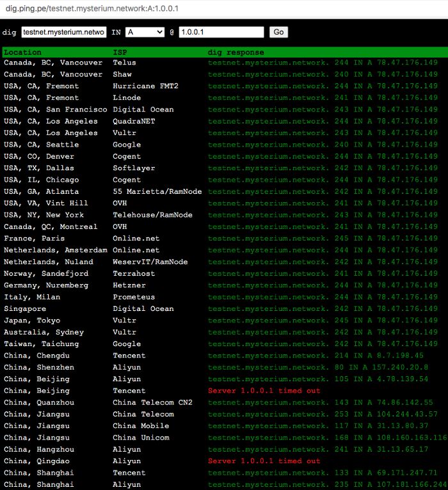Image resolution: width=448 pixels, height=490 pixels.
Task: Select the China Telecom CN2 ISP entry
Action: [x=152, y=402]
